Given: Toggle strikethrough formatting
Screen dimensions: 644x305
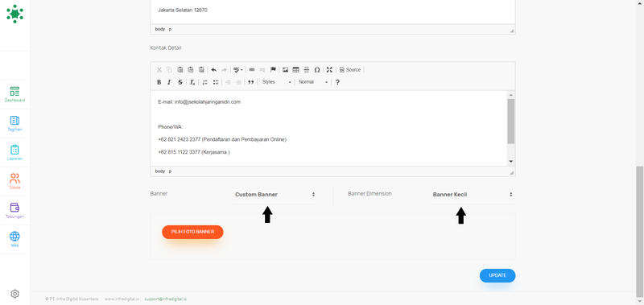Looking at the screenshot, I should point(180,82).
